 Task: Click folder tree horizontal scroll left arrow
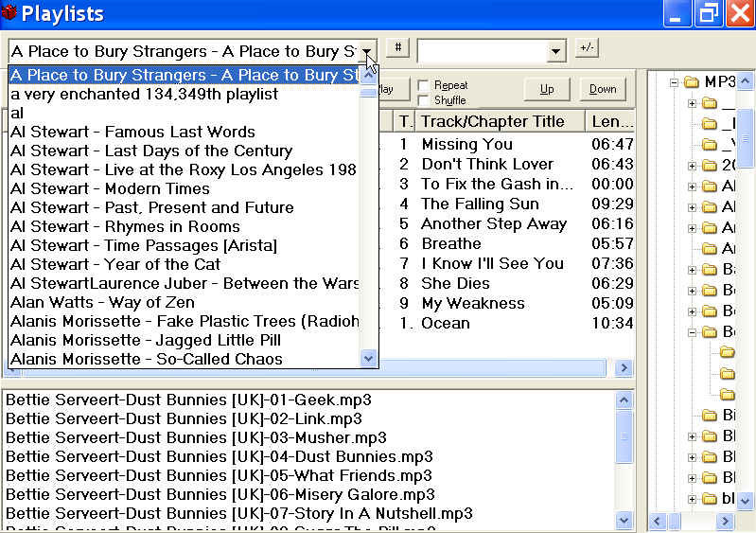[x=659, y=521]
